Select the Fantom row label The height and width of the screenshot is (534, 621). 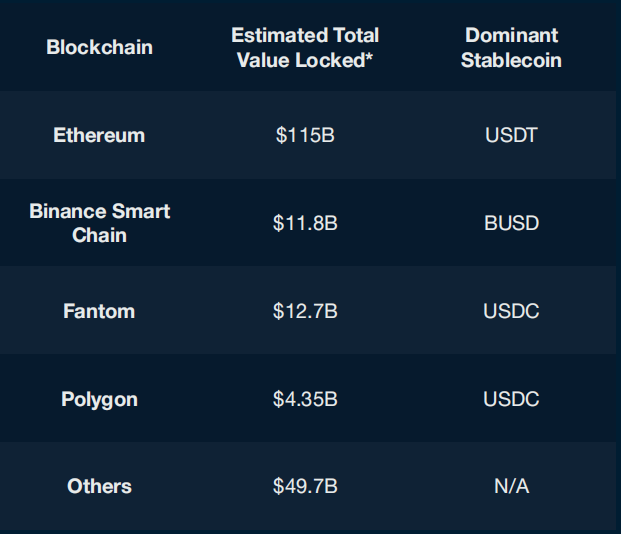[99, 311]
